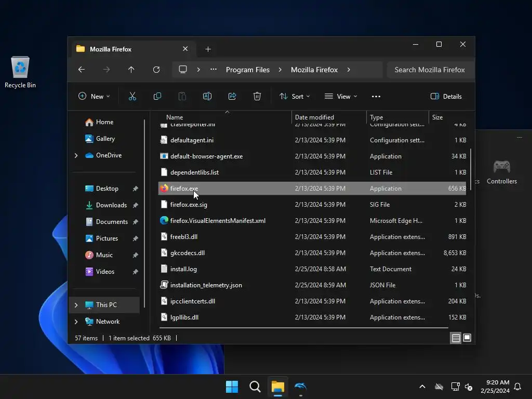
Task: Click the Cut scissors icon
Action: [x=132, y=96]
